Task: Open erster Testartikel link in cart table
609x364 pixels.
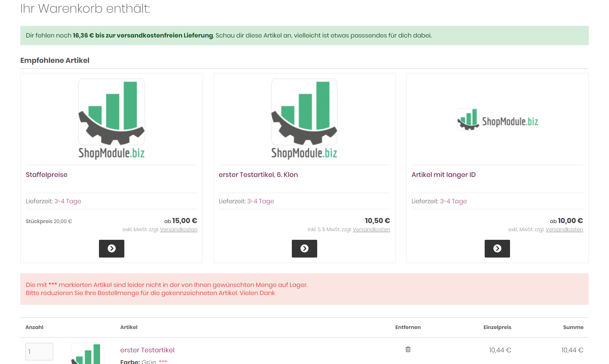Action: coord(147,350)
